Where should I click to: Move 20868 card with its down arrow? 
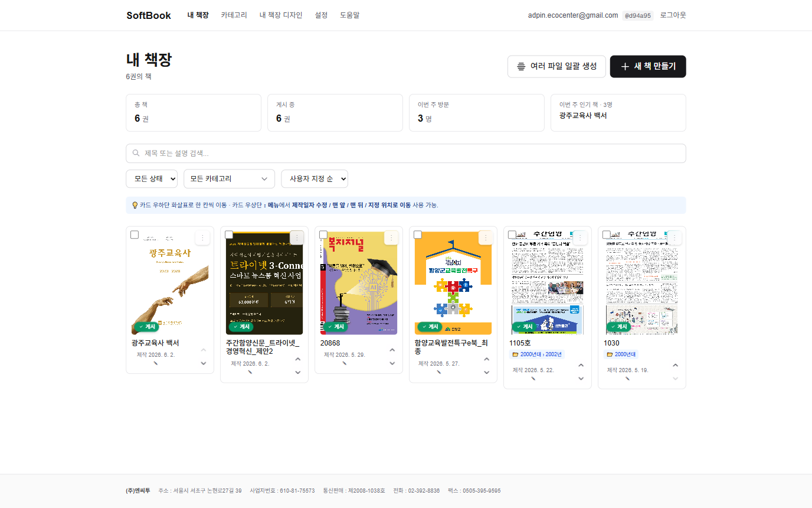392,363
